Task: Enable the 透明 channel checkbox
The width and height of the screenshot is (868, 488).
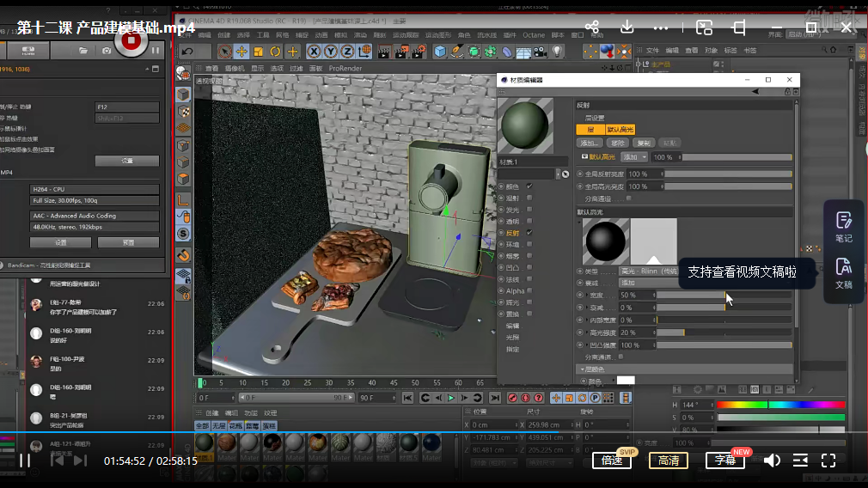Action: click(x=529, y=222)
